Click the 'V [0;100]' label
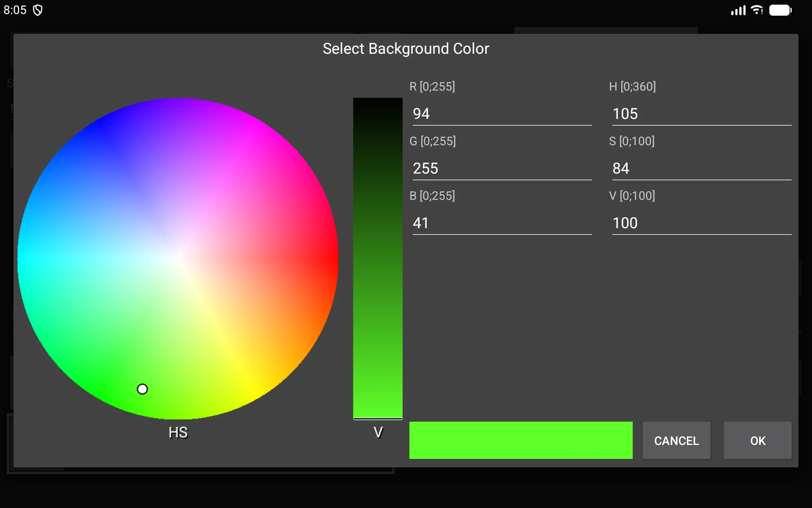Image resolution: width=812 pixels, height=508 pixels. (632, 196)
